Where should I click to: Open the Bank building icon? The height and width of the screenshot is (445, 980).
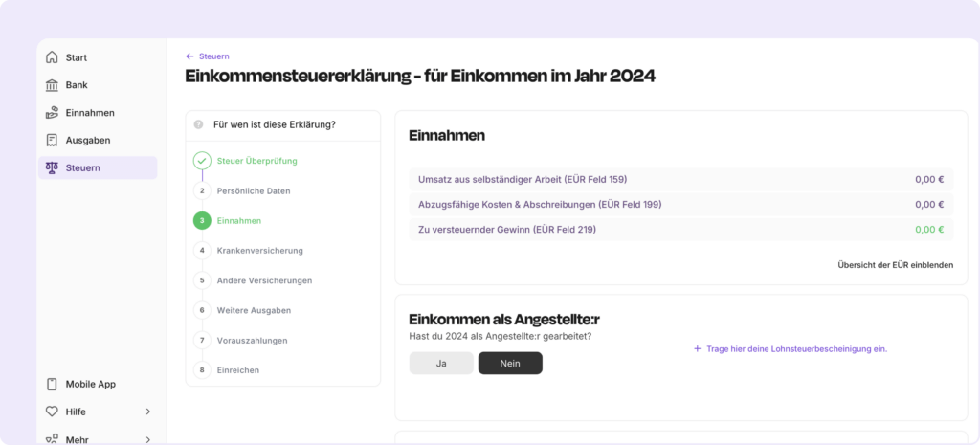coord(52,85)
